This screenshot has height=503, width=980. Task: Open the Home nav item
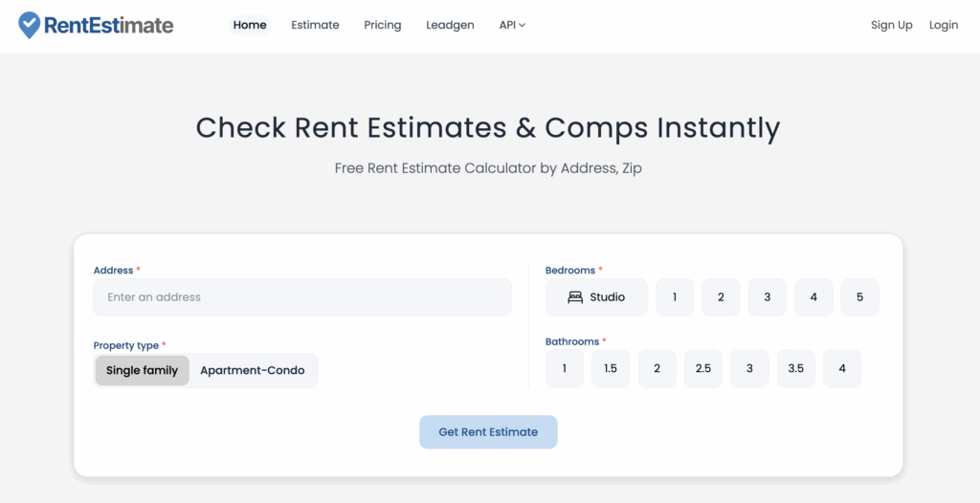(250, 25)
